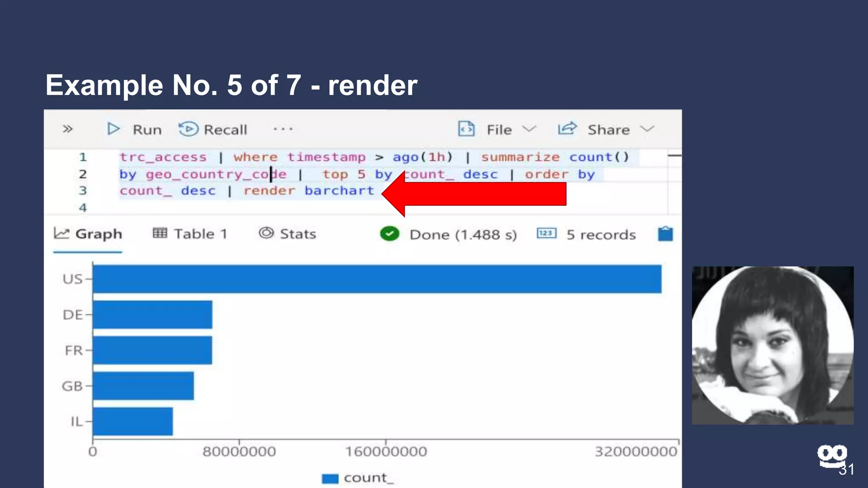
Task: Click the 5 records text
Action: (x=601, y=235)
